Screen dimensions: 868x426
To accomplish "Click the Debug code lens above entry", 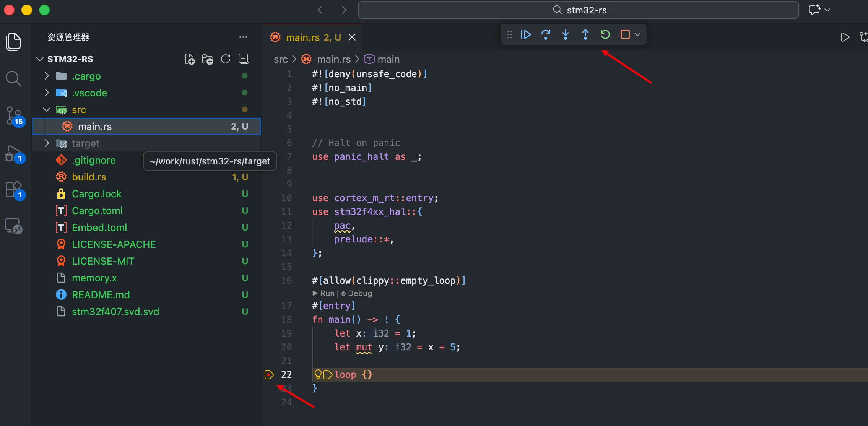I will (x=359, y=293).
